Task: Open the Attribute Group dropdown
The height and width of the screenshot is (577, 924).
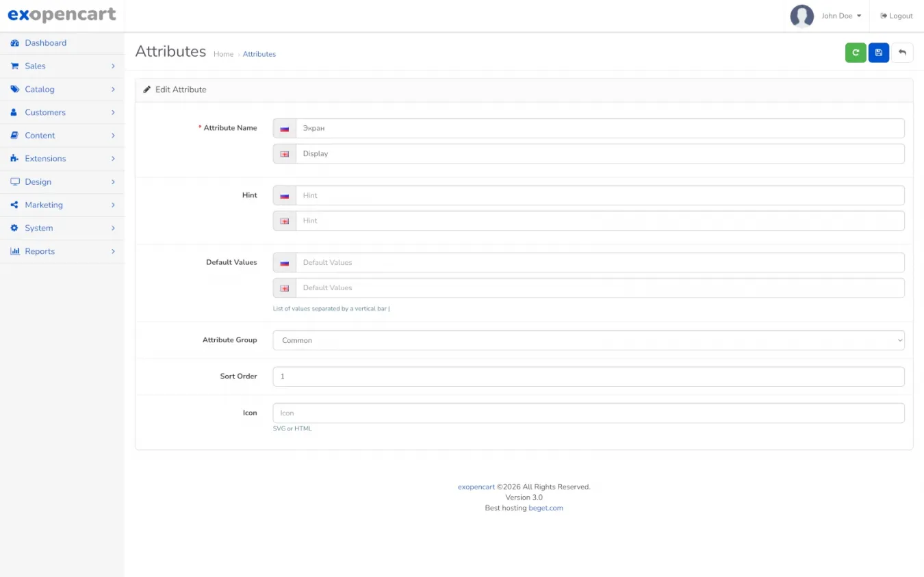Action: 588,340
